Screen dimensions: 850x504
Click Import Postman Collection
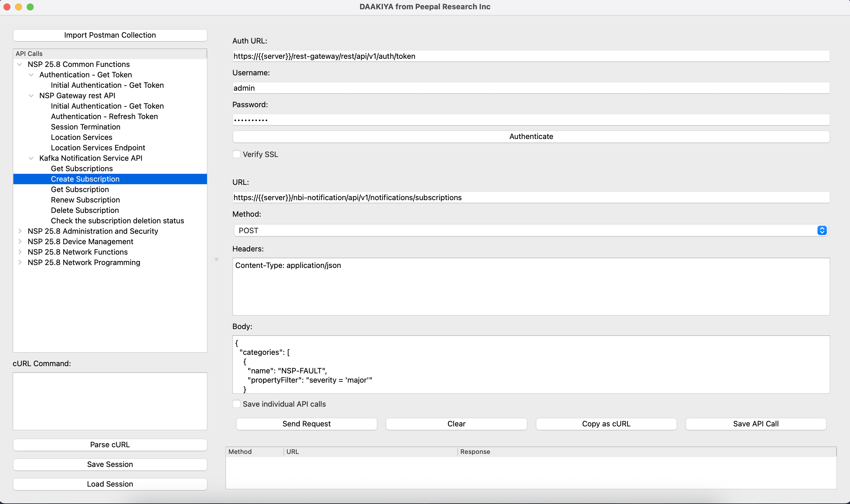coord(110,35)
